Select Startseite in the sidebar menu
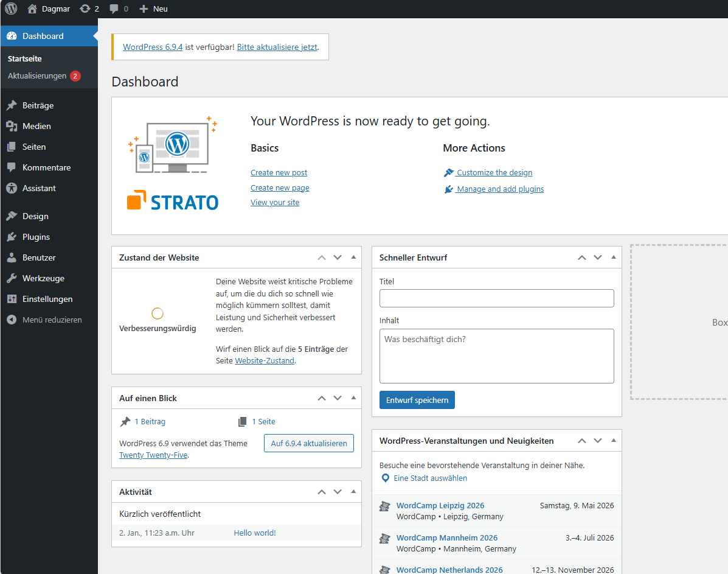Viewport: 728px width, 574px height. point(24,58)
